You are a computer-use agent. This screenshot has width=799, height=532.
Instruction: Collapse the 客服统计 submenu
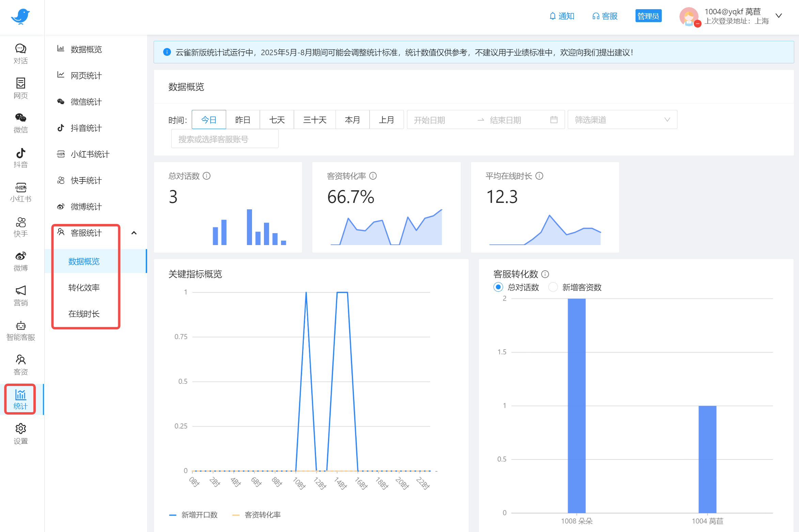click(x=134, y=233)
